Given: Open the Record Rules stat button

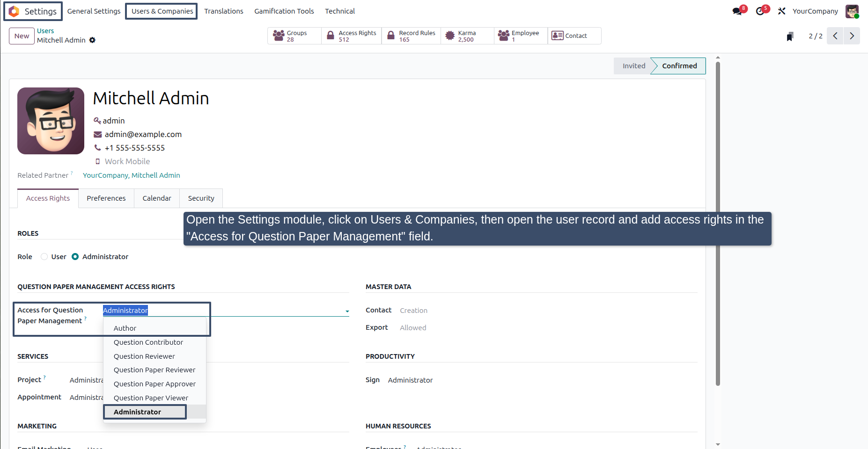Looking at the screenshot, I should [412, 36].
